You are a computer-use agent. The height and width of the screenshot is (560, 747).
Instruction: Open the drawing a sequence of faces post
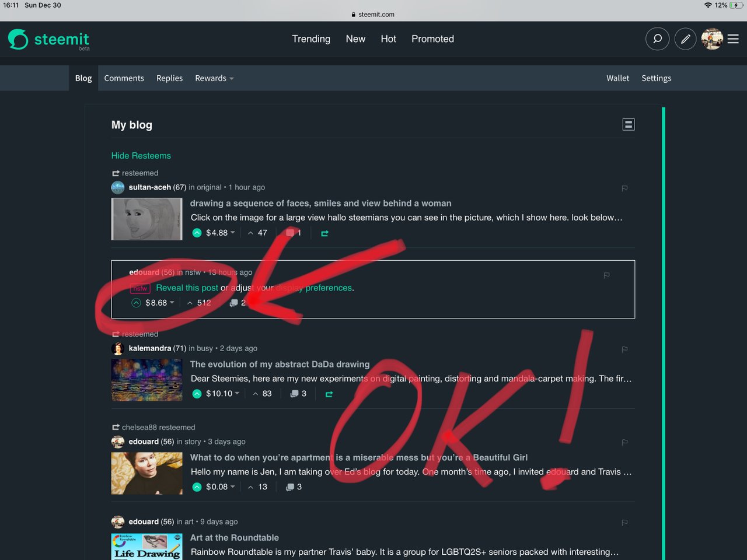[321, 204]
